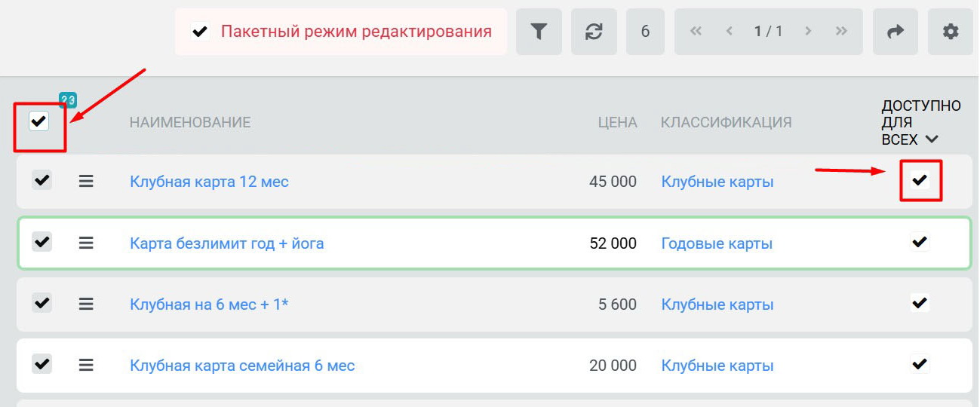Open Клубные карты classification in 12 мес row
The height and width of the screenshot is (407, 980).
[x=717, y=182]
